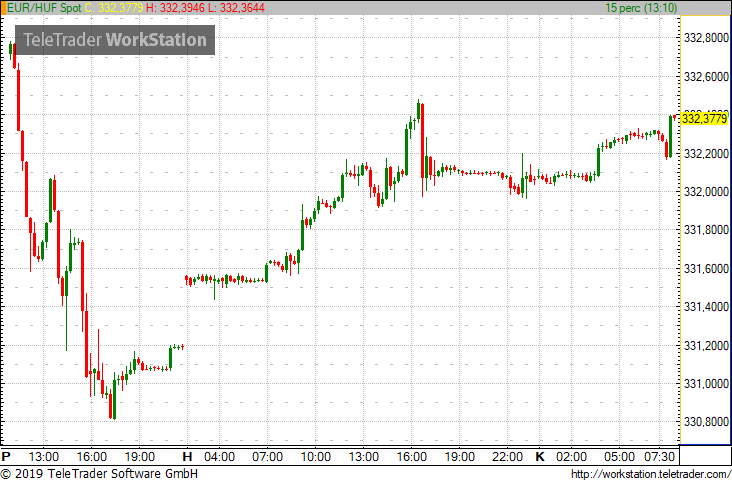This screenshot has width=732, height=483.
Task: Click the 'H' day marker on time axis
Action: [x=187, y=456]
